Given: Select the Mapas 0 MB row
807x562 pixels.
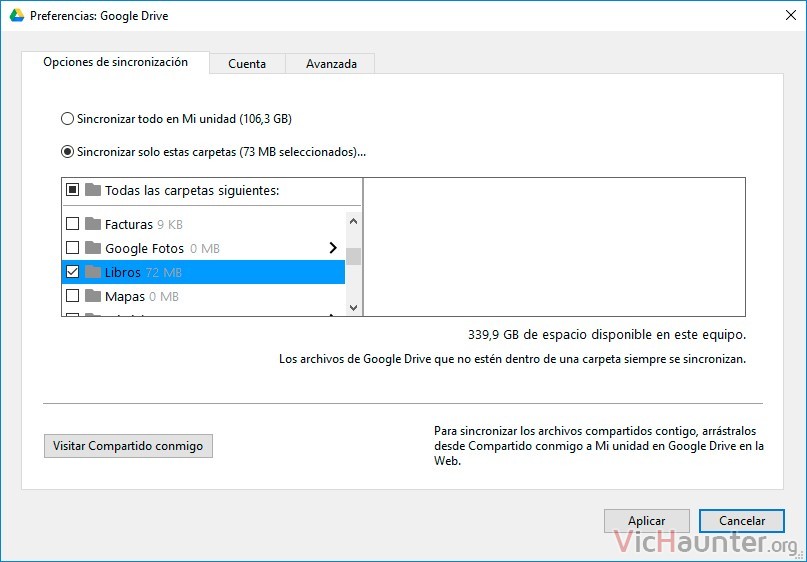Looking at the screenshot, I should (203, 296).
